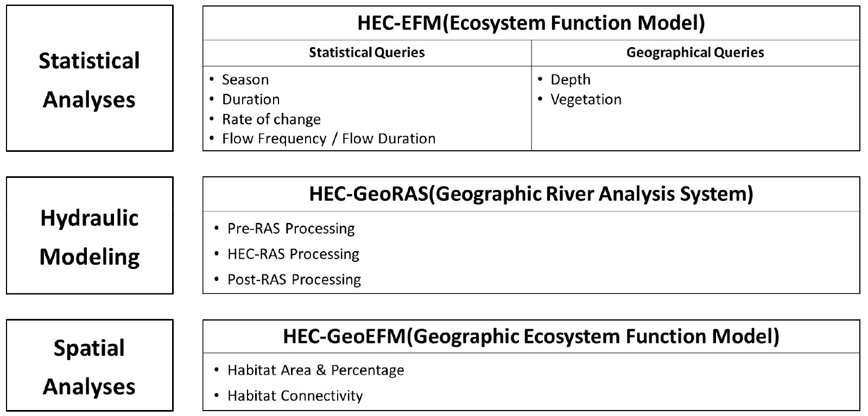Select the Vegetation bullet item
The image size is (868, 416).
coord(586,100)
